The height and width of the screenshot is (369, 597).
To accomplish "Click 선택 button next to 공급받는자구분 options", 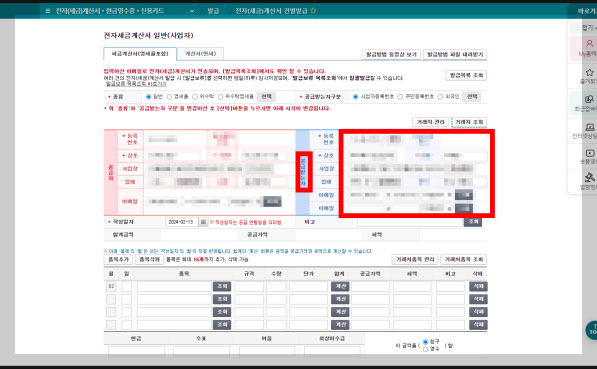I will click(472, 97).
